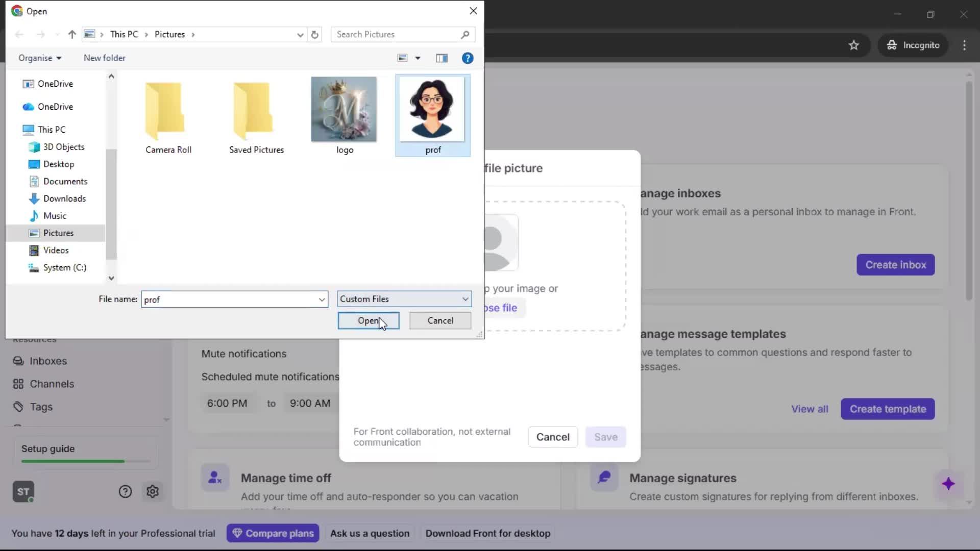Viewport: 980px width, 551px height.
Task: Click Open to confirm the prof image
Action: [x=368, y=320]
